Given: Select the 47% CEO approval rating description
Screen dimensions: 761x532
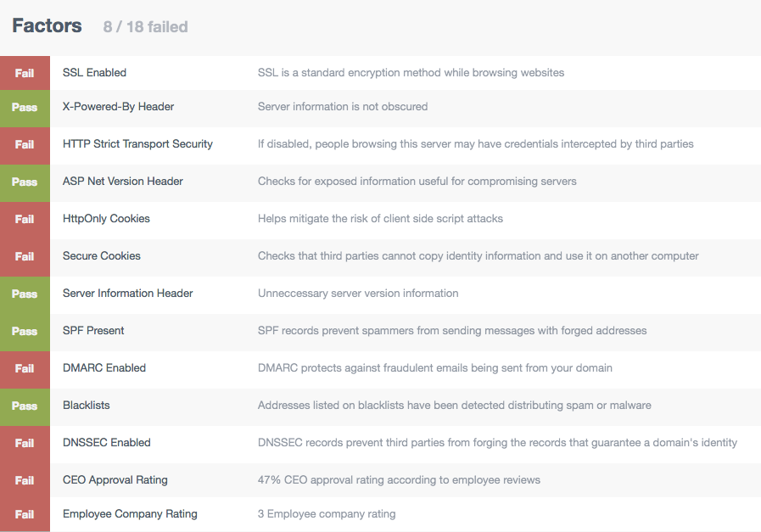Looking at the screenshot, I should coord(399,480).
